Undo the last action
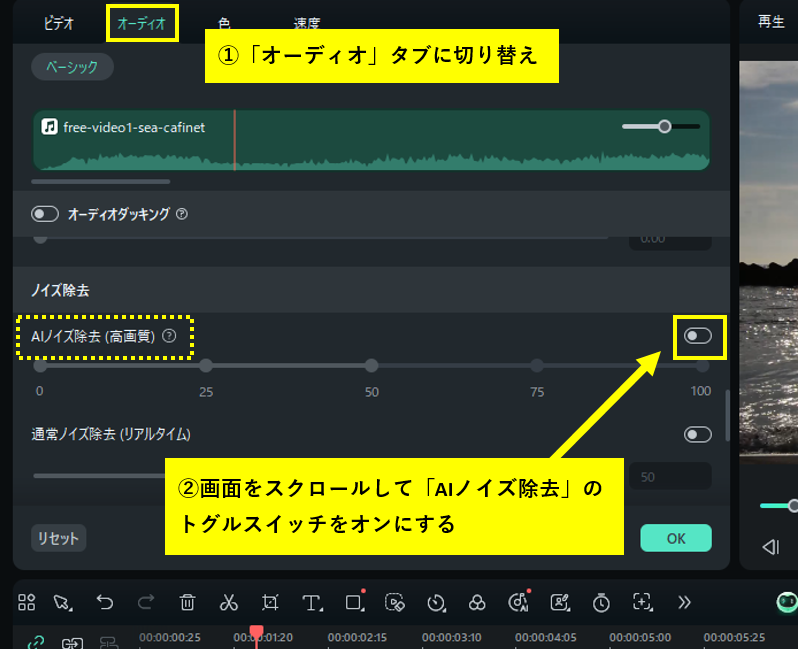The width and height of the screenshot is (799, 649). (105, 602)
